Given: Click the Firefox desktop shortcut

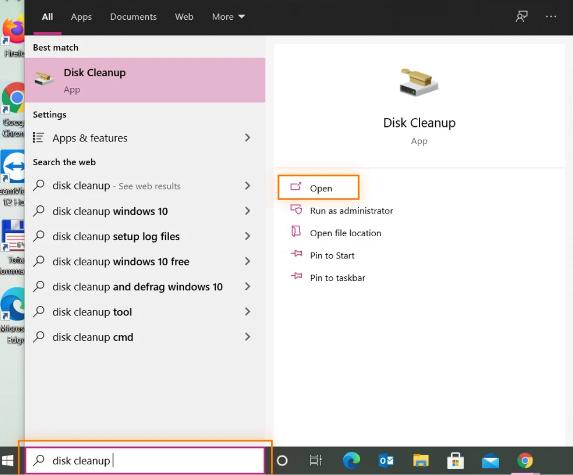Looking at the screenshot, I should click(13, 37).
